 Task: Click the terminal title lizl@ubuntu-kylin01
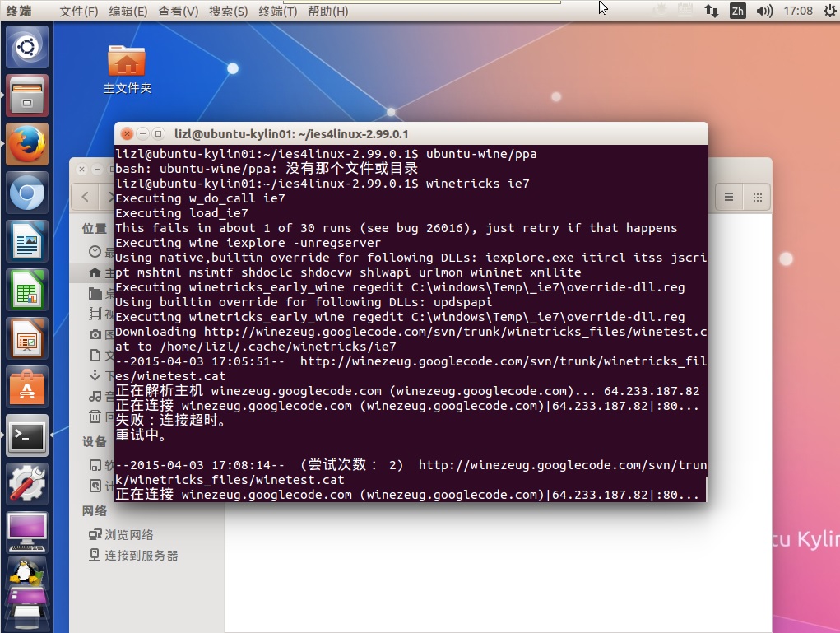click(291, 134)
